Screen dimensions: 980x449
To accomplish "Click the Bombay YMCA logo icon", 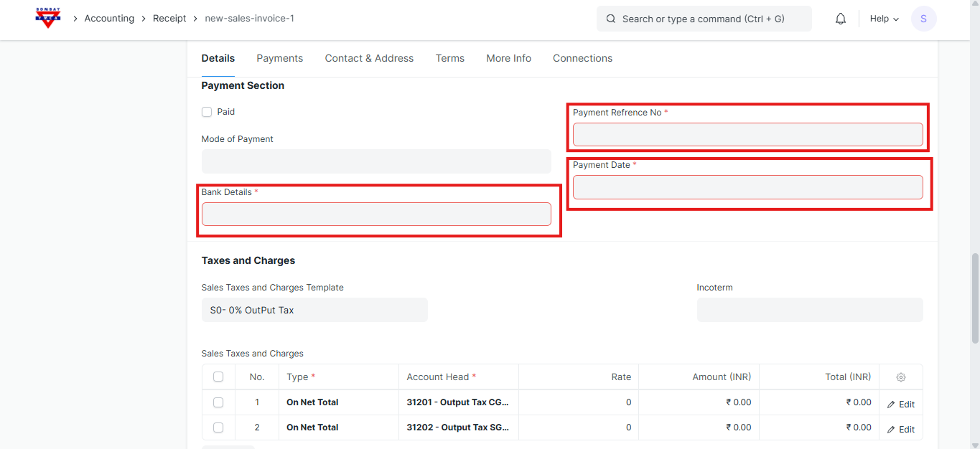I will pyautogui.click(x=48, y=19).
